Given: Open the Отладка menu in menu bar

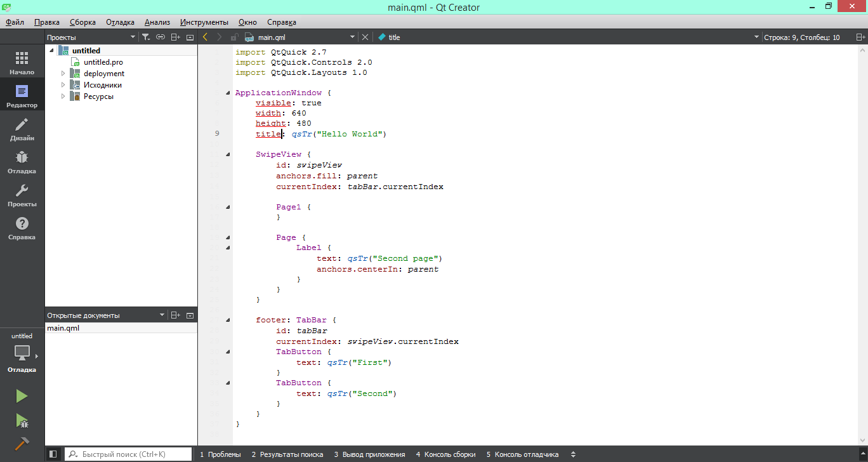Looking at the screenshot, I should pyautogui.click(x=120, y=22).
